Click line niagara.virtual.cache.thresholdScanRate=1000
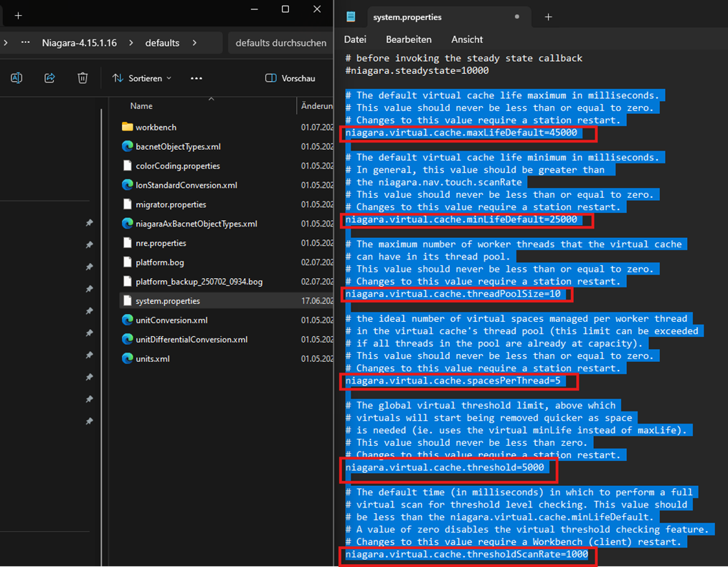This screenshot has width=728, height=567. [x=467, y=555]
